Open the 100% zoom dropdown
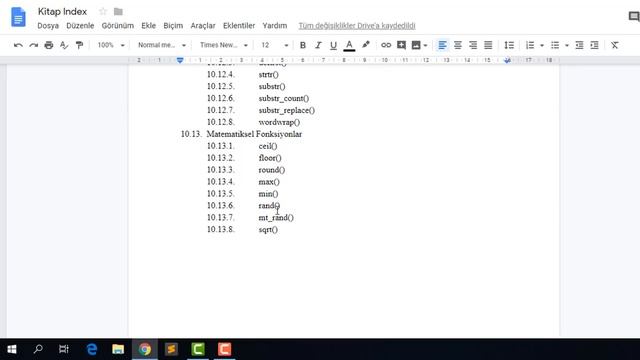Image resolution: width=640 pixels, height=360 pixels. point(111,45)
